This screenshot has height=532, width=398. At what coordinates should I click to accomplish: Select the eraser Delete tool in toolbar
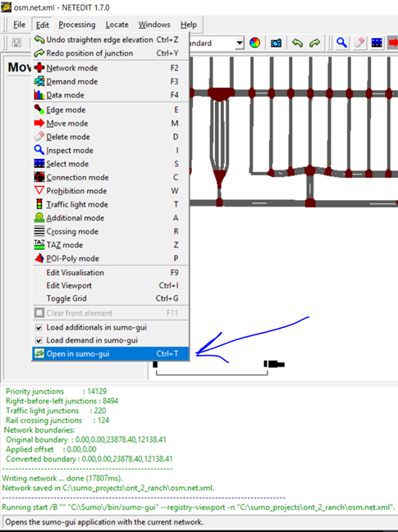click(359, 43)
